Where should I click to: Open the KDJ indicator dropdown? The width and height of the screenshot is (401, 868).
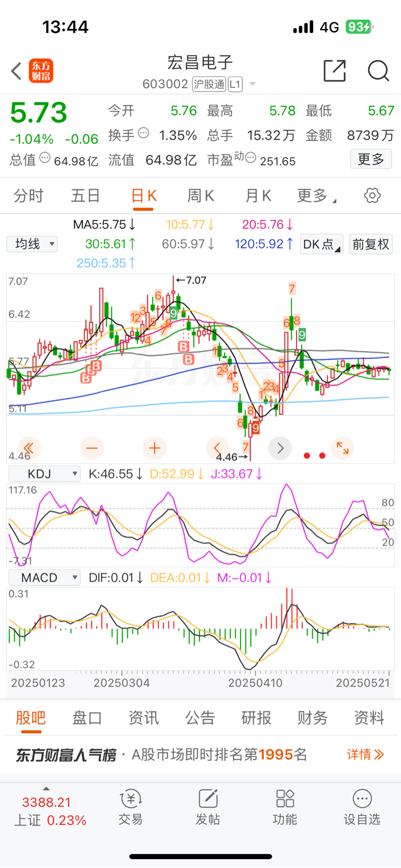tap(44, 474)
